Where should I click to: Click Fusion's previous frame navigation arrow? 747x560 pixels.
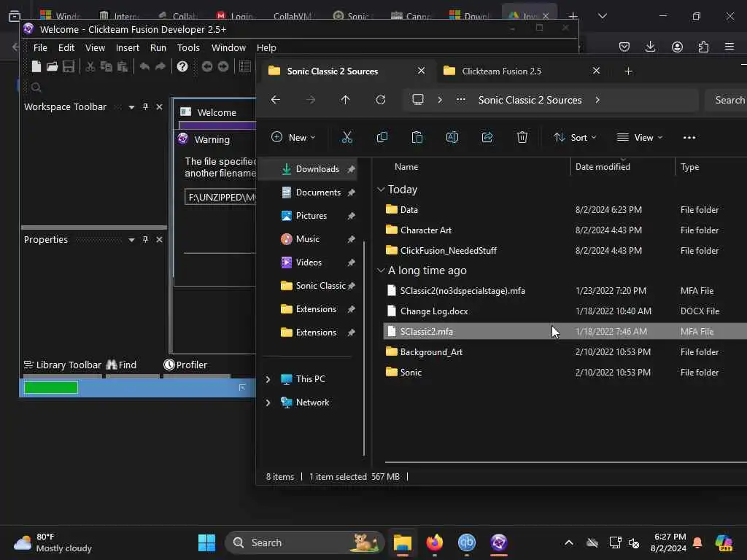click(206, 66)
